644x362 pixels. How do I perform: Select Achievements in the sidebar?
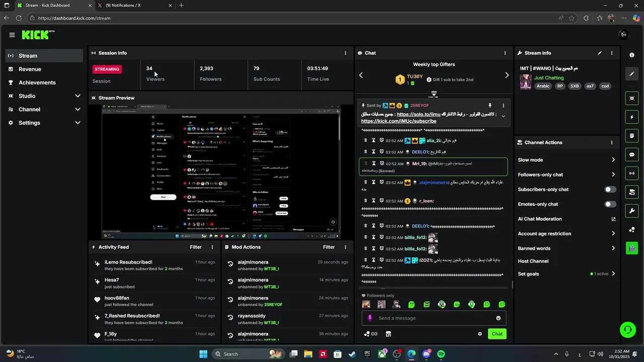44,82
